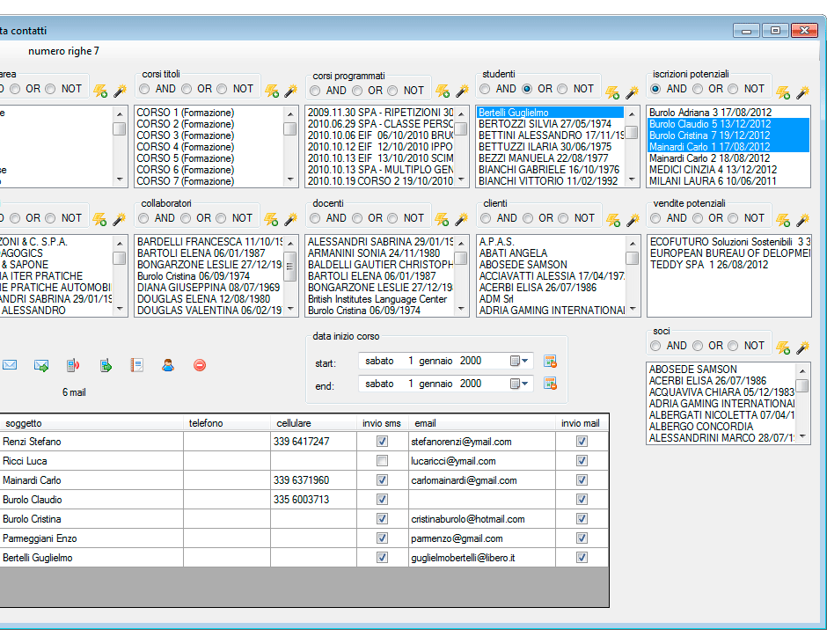Click the lightning filter icon for collaboratori
Image resolution: width=827 pixels, height=644 pixels.
(271, 219)
